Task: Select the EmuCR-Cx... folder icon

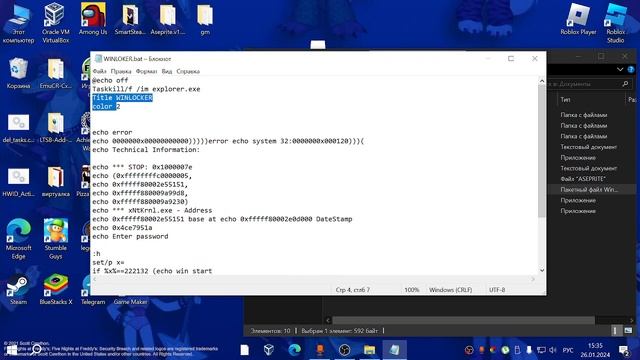Action: click(x=56, y=73)
